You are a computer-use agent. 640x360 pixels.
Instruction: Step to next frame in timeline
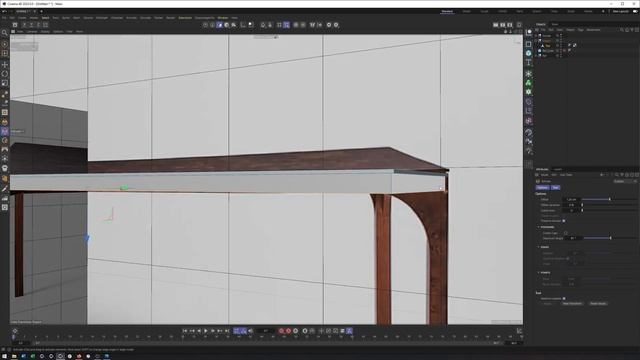pos(213,331)
